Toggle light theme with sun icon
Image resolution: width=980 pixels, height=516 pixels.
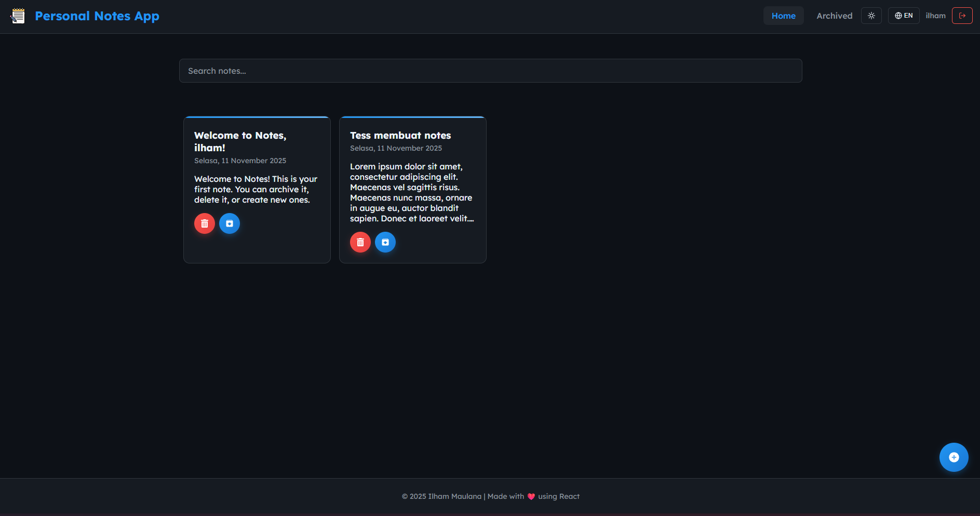coord(871,16)
